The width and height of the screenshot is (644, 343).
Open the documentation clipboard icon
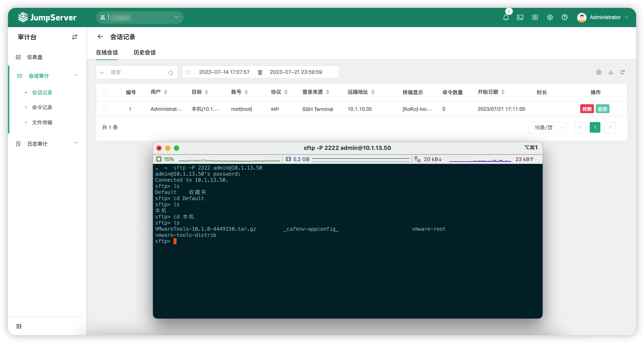pos(535,17)
